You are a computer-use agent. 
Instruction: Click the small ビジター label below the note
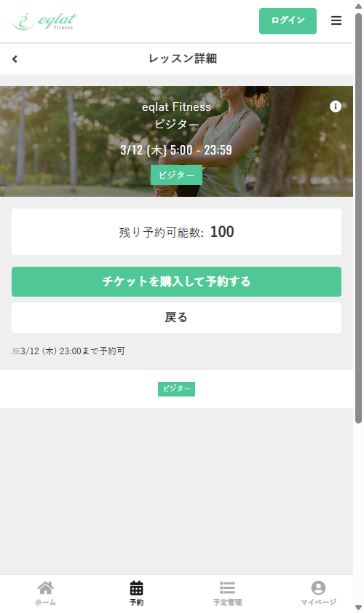click(176, 389)
